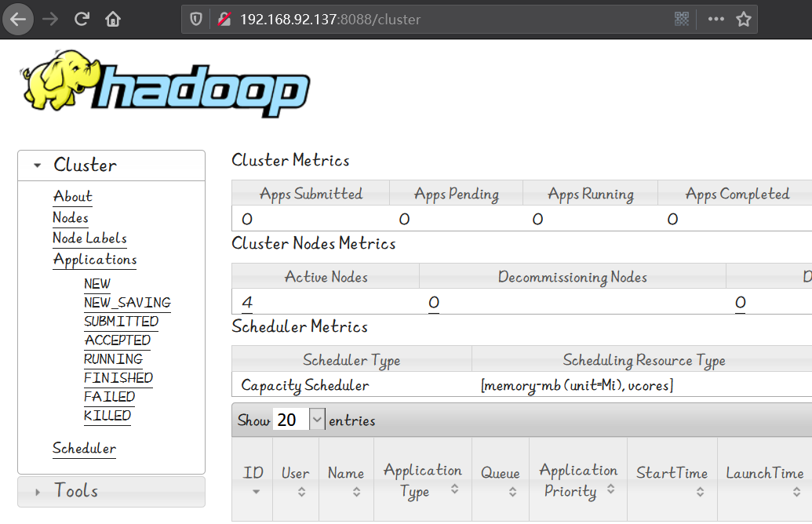
Task: Click the Decommissioning Nodes header
Action: point(573,277)
